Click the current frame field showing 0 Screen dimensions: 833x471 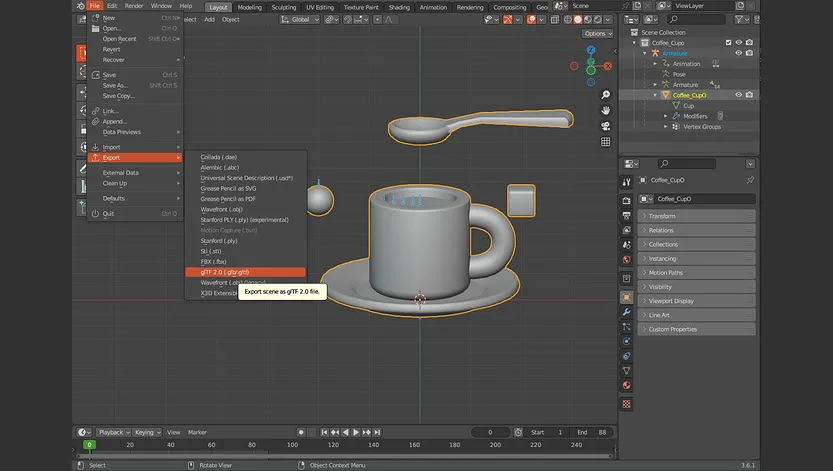tap(490, 432)
